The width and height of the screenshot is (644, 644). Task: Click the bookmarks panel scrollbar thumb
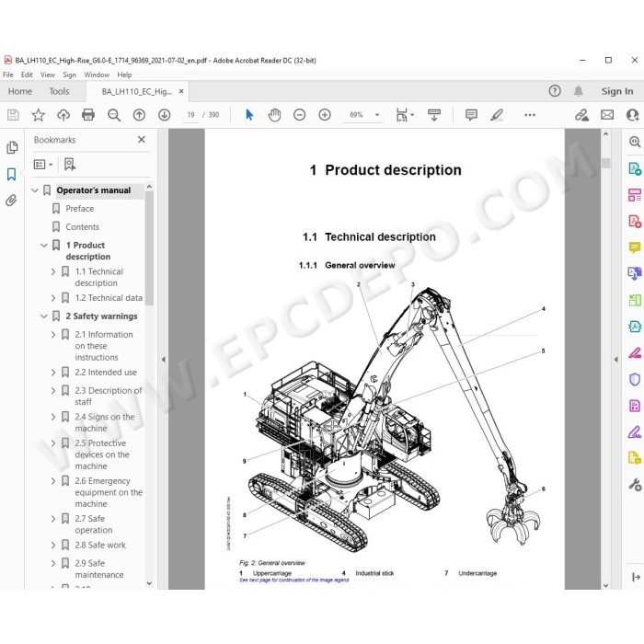click(149, 248)
